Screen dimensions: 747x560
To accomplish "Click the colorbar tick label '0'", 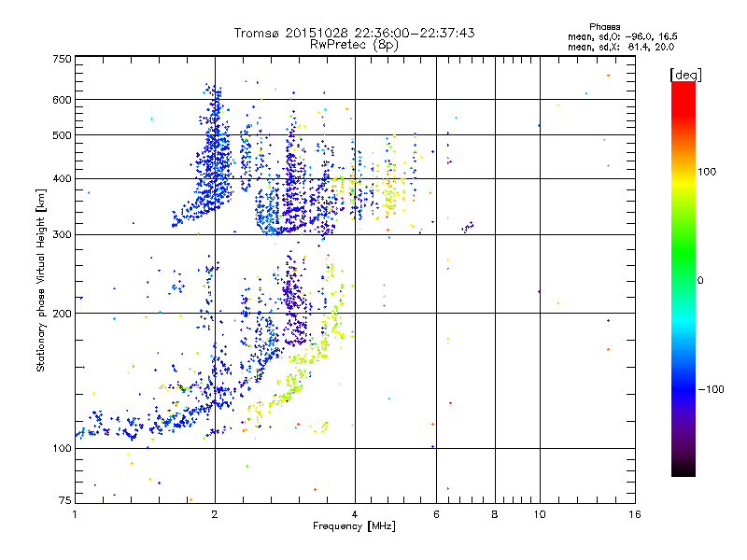I will click(x=699, y=280).
